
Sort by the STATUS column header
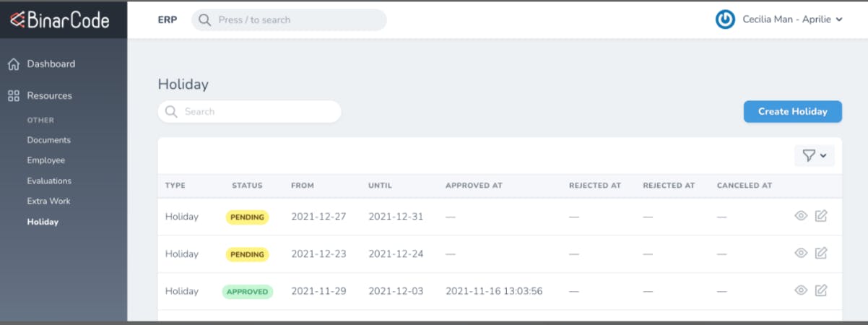click(247, 186)
